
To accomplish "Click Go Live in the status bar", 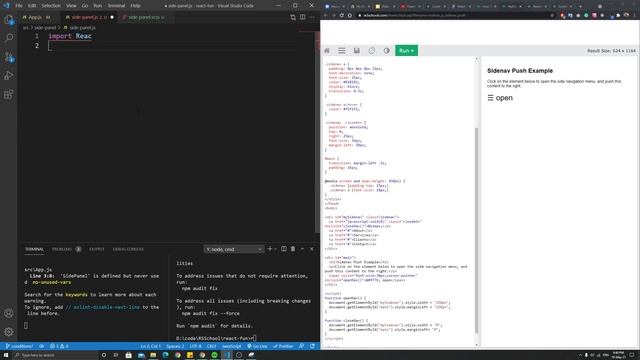I will (x=257, y=346).
